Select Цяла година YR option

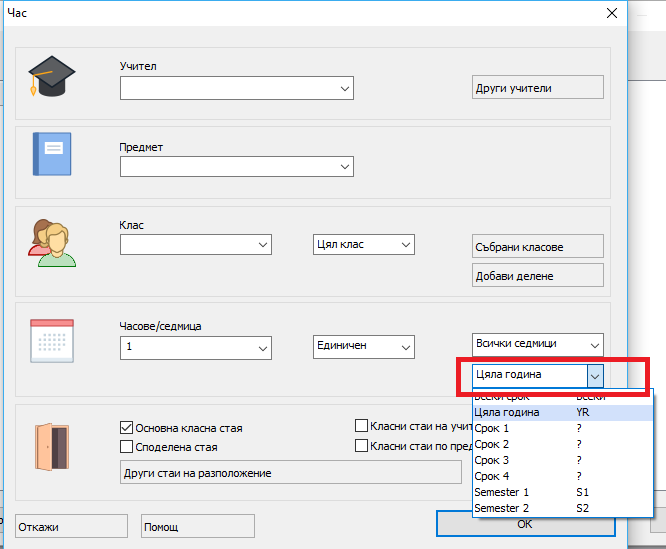point(507,411)
